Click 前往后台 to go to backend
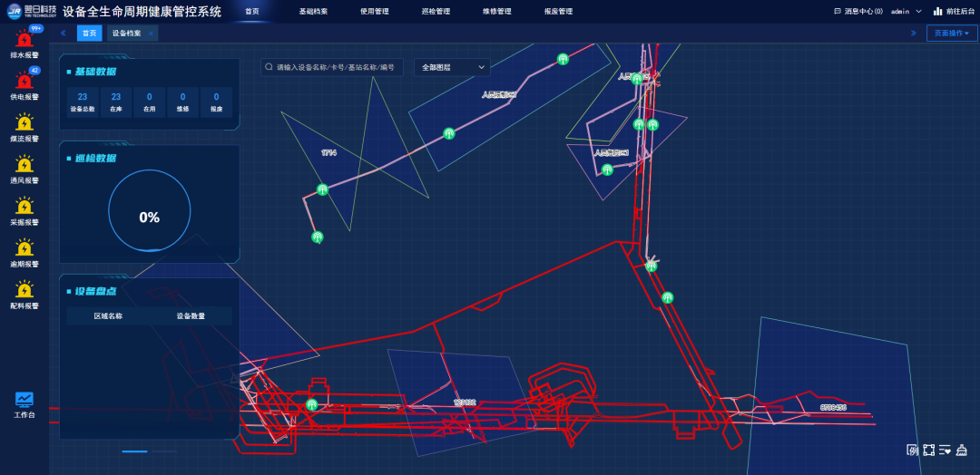980x475 pixels. coord(955,11)
